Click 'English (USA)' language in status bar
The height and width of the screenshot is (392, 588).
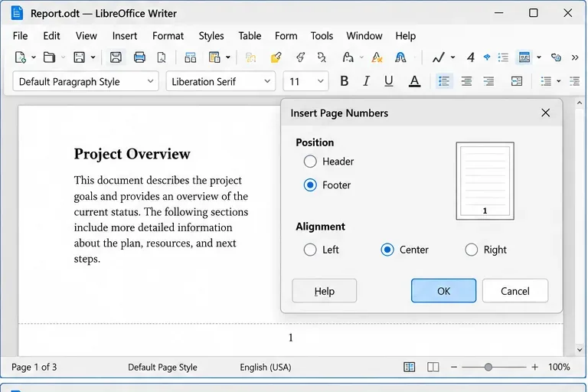tap(266, 367)
